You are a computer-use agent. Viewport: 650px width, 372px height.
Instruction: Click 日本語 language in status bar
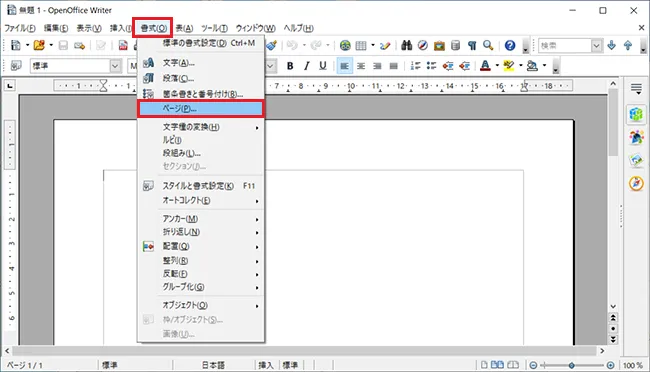213,365
